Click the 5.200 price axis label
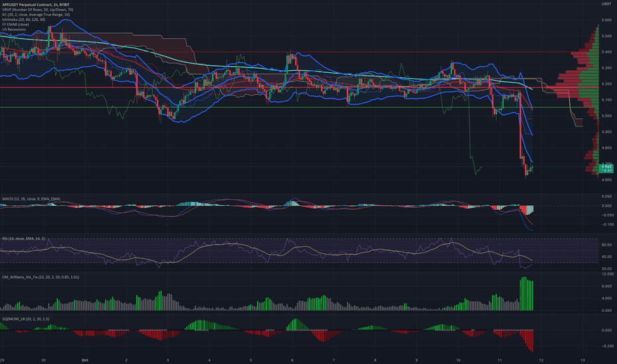 [606, 84]
